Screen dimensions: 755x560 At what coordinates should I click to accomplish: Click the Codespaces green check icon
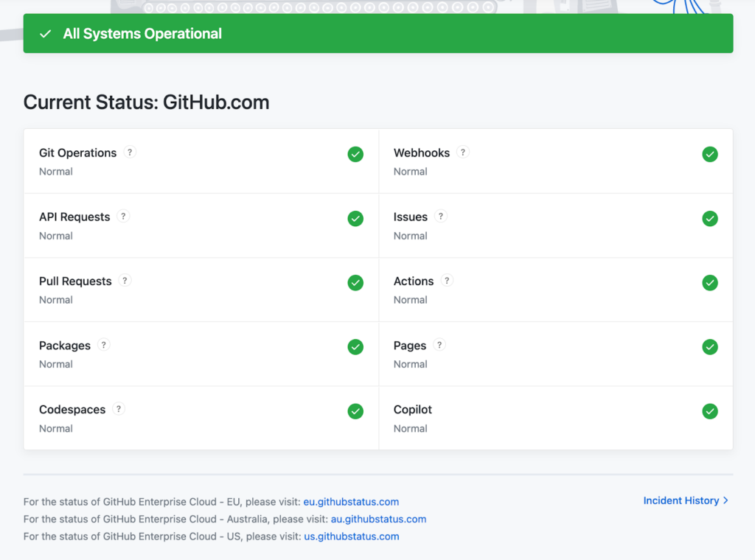point(355,410)
